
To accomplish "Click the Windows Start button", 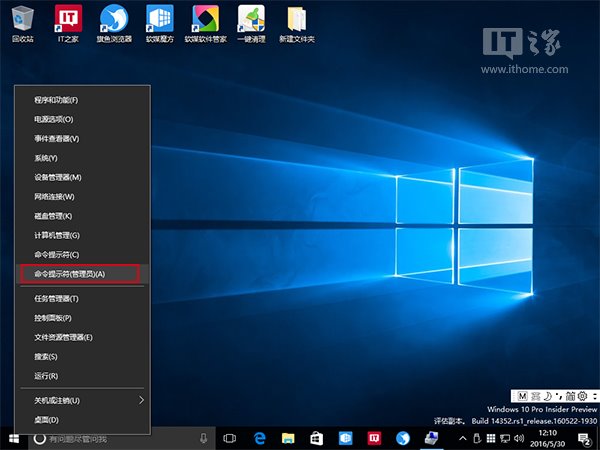I will pyautogui.click(x=14, y=438).
